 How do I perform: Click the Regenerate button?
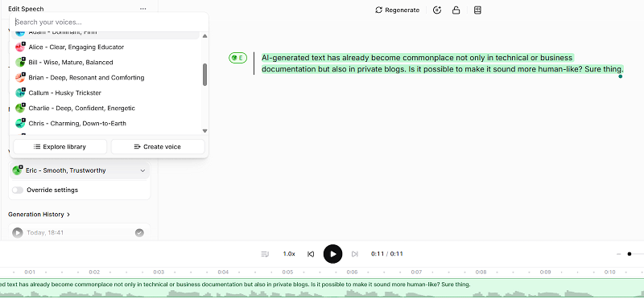coord(397,10)
